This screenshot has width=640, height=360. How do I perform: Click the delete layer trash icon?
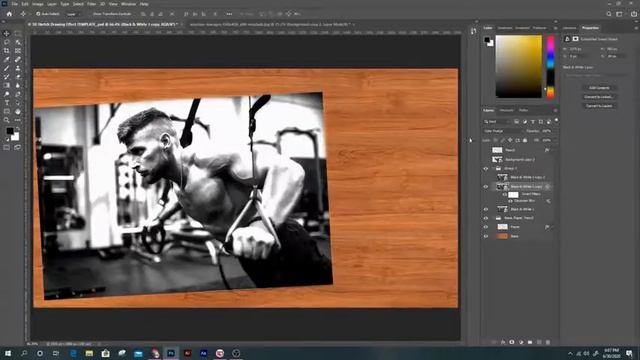click(x=548, y=342)
